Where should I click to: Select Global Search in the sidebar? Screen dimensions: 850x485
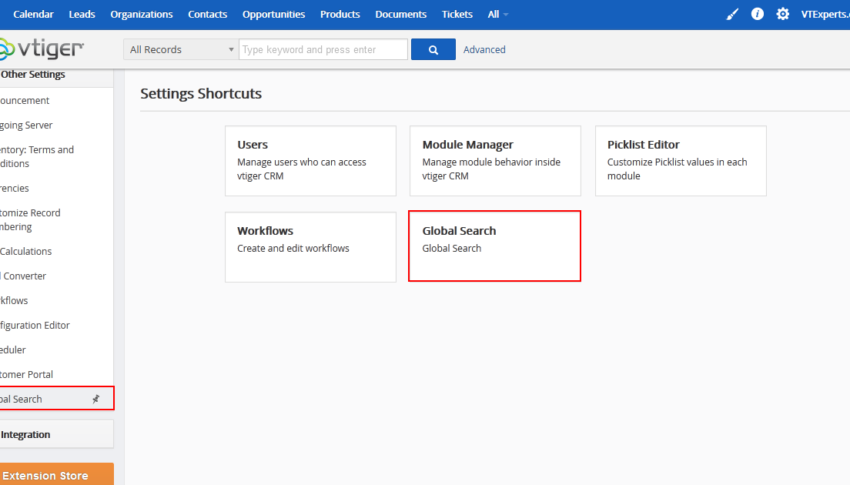[x=56, y=398]
